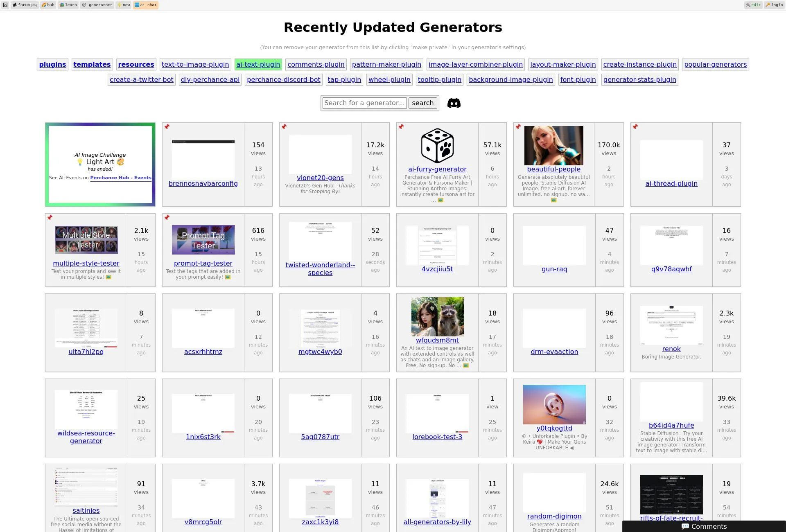Join Discord via the Discord icon beside search
Viewport: 786px width, 532px height.
[454, 103]
